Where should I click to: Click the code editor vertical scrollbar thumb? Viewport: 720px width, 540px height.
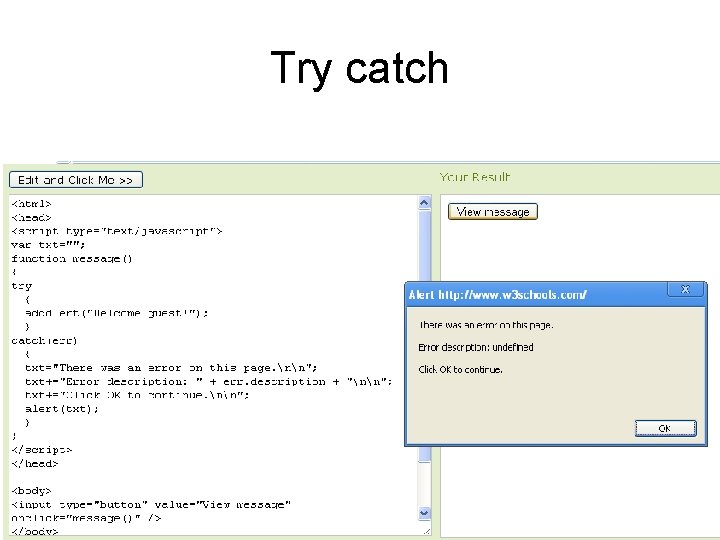(425, 335)
